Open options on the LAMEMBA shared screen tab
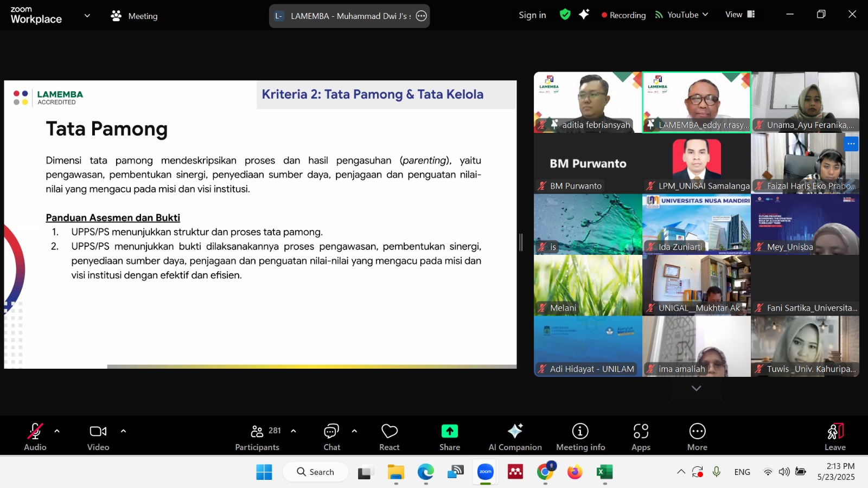This screenshot has height=488, width=868. coord(422,16)
